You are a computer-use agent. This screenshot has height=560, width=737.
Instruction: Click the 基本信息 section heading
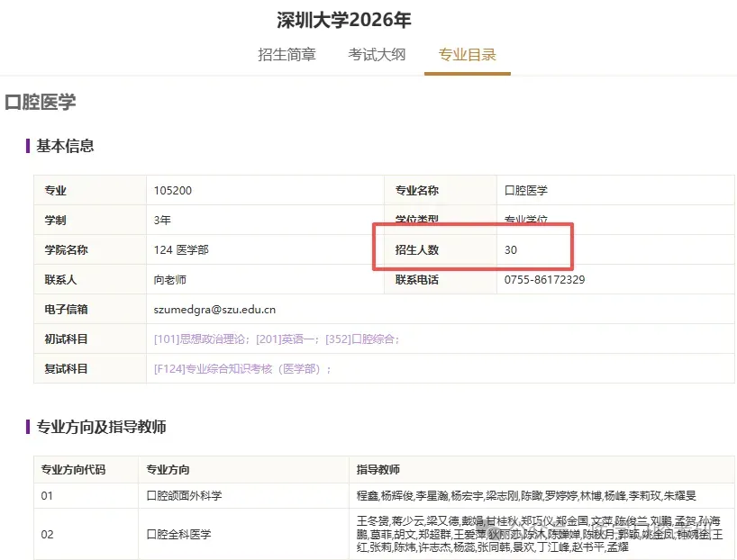coord(65,146)
